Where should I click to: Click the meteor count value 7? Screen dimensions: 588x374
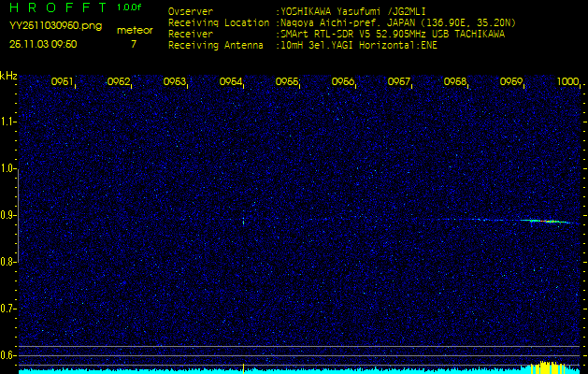[133, 44]
